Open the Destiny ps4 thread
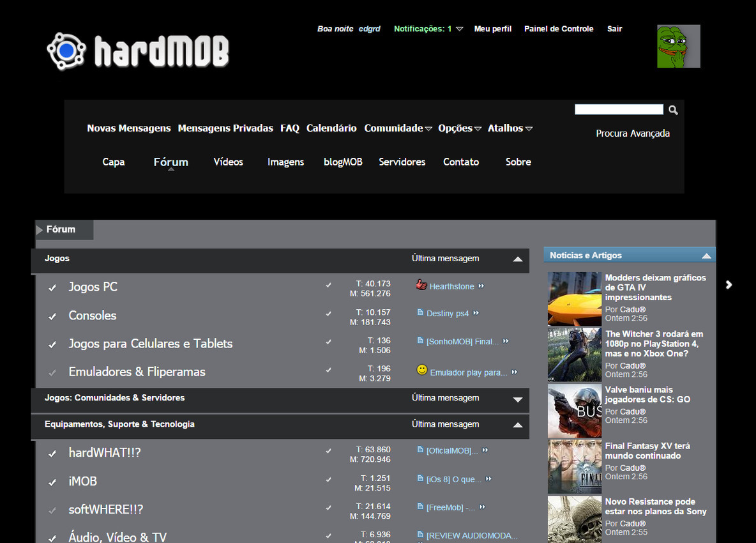 pos(448,314)
